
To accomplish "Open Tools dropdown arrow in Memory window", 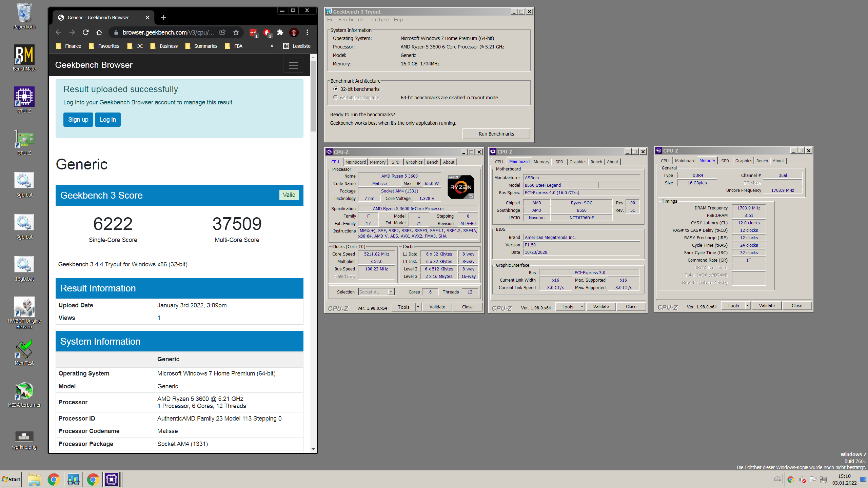I will point(748,305).
